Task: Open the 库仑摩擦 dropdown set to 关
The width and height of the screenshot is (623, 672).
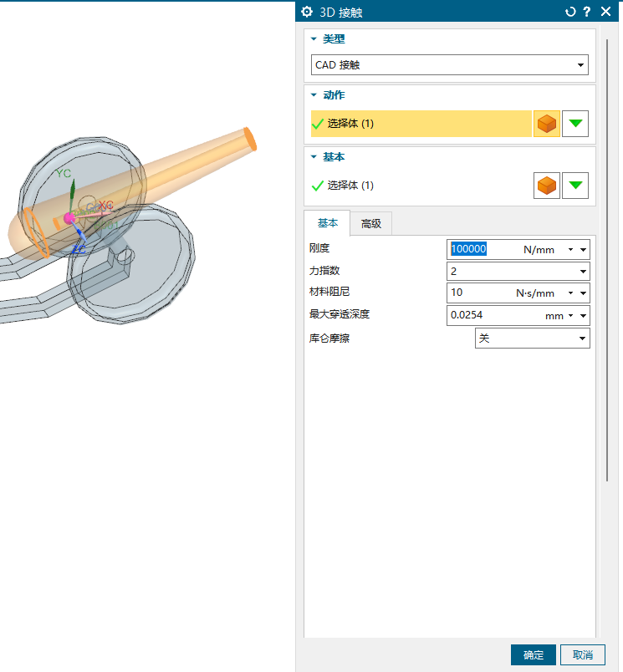Action: [532, 338]
